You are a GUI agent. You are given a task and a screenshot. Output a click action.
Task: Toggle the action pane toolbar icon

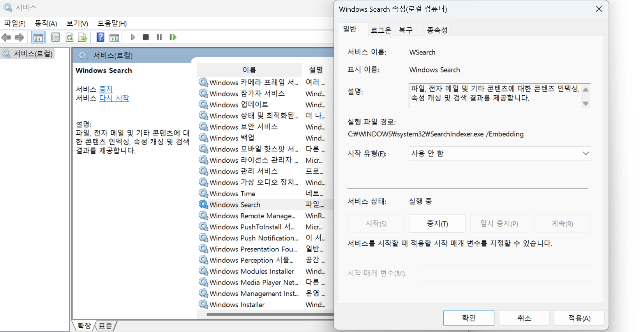(x=114, y=37)
